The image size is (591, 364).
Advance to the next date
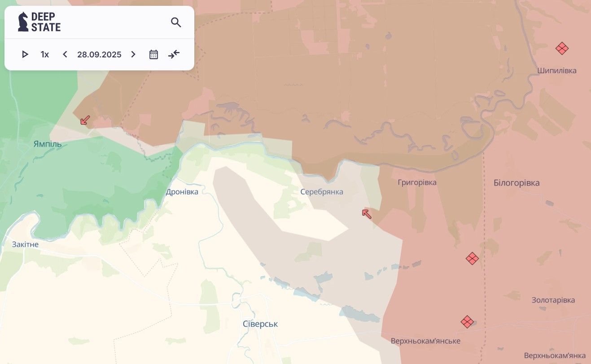click(133, 54)
